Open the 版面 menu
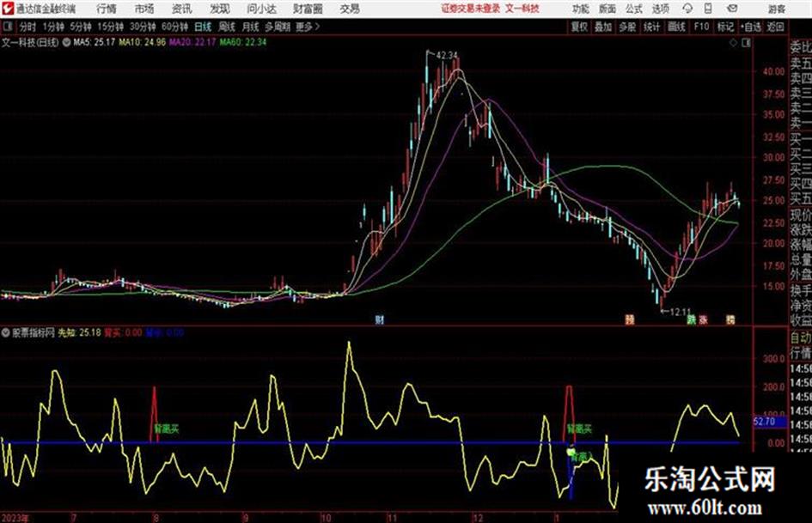The image size is (812, 523). click(607, 9)
